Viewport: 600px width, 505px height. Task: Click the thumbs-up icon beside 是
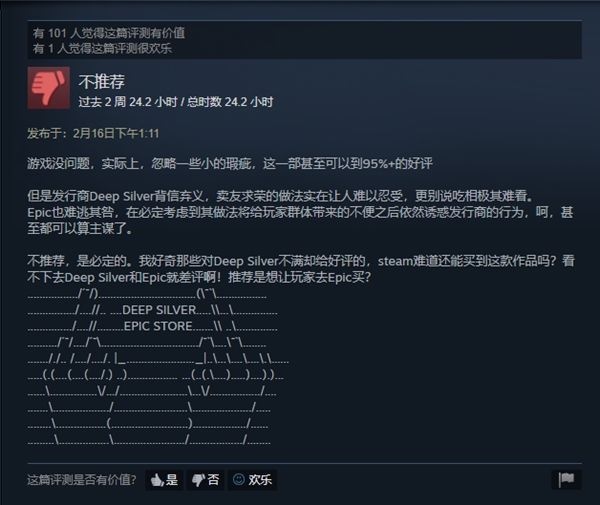click(x=157, y=480)
